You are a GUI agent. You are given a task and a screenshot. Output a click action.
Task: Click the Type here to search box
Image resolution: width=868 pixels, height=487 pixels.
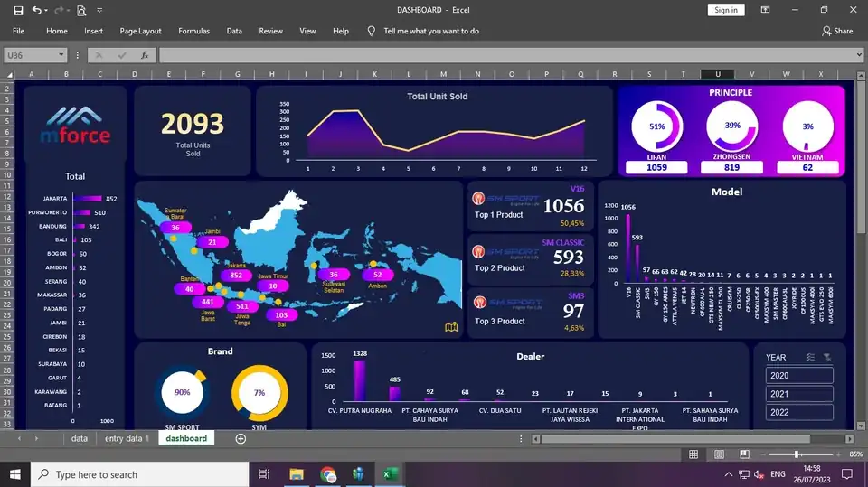139,474
